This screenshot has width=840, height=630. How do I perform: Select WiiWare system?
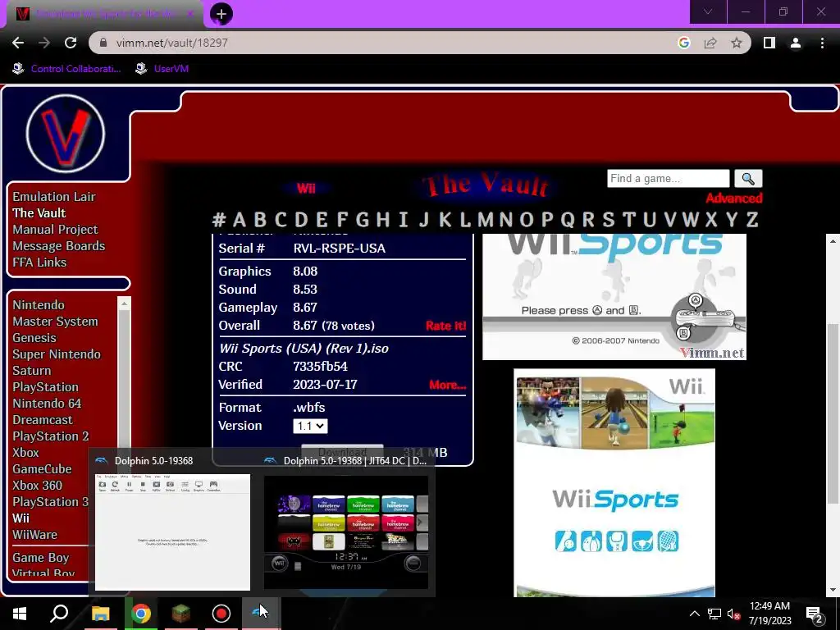pos(34,535)
